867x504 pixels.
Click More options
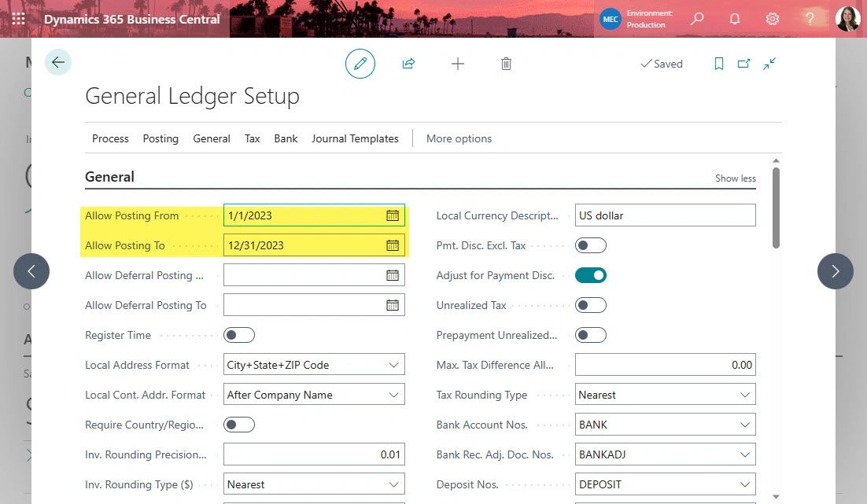pyautogui.click(x=459, y=138)
